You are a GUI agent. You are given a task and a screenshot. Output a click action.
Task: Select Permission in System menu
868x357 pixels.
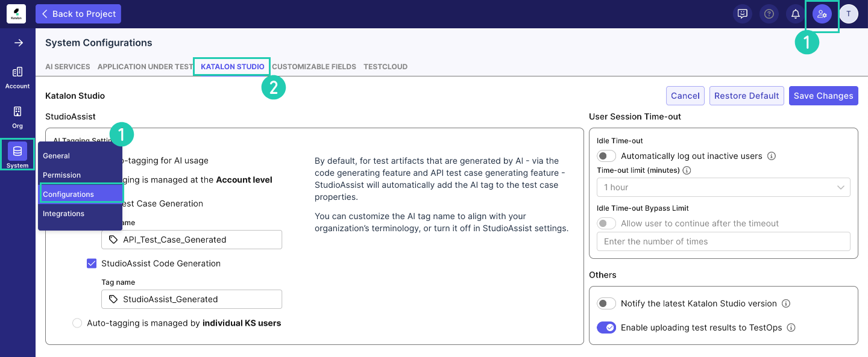80,175
